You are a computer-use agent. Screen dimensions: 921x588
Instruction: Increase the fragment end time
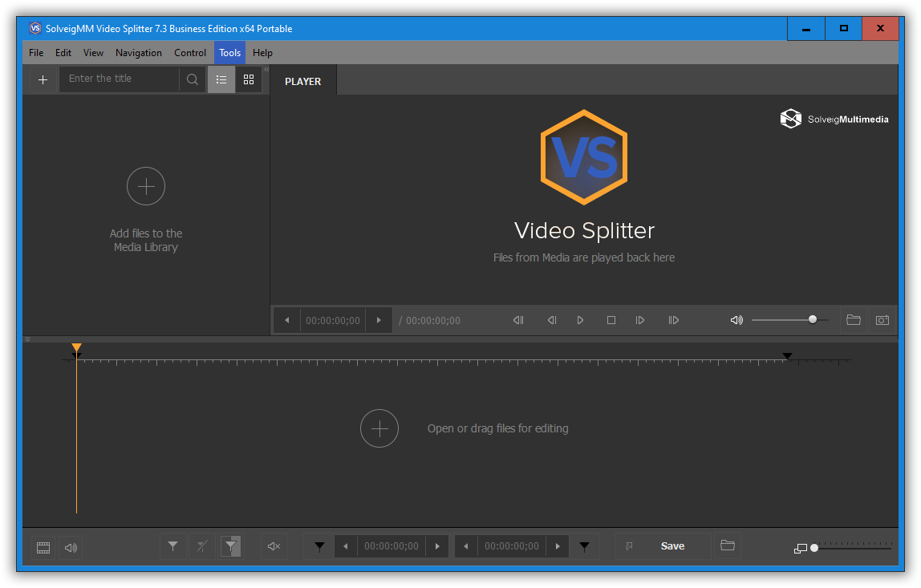coord(558,546)
